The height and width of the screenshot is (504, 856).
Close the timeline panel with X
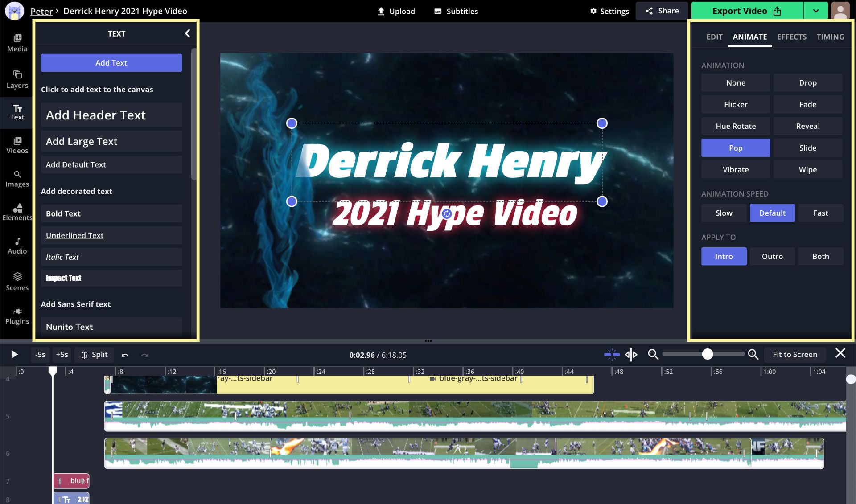(x=840, y=353)
